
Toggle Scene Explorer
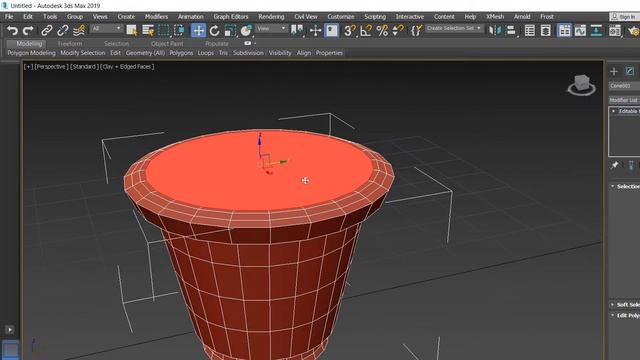point(530,31)
